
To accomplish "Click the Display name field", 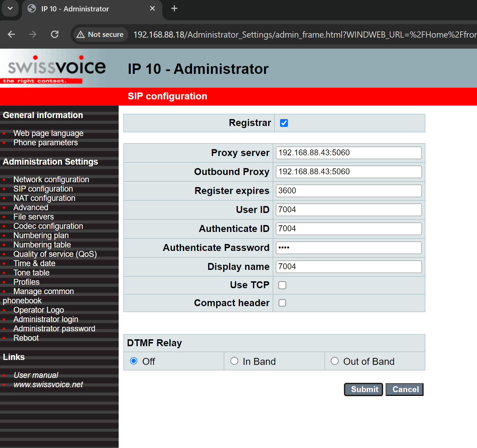I will (349, 267).
